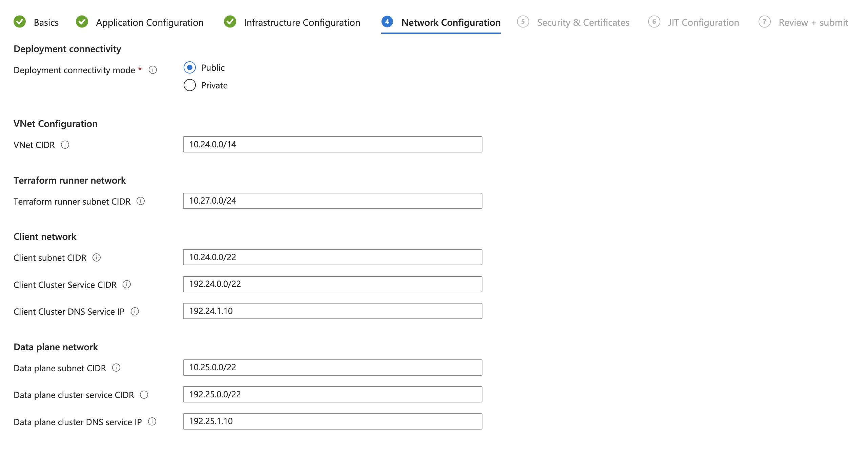
Task: Click info icon for Client Cluster DNS Service IP
Action: click(x=135, y=311)
